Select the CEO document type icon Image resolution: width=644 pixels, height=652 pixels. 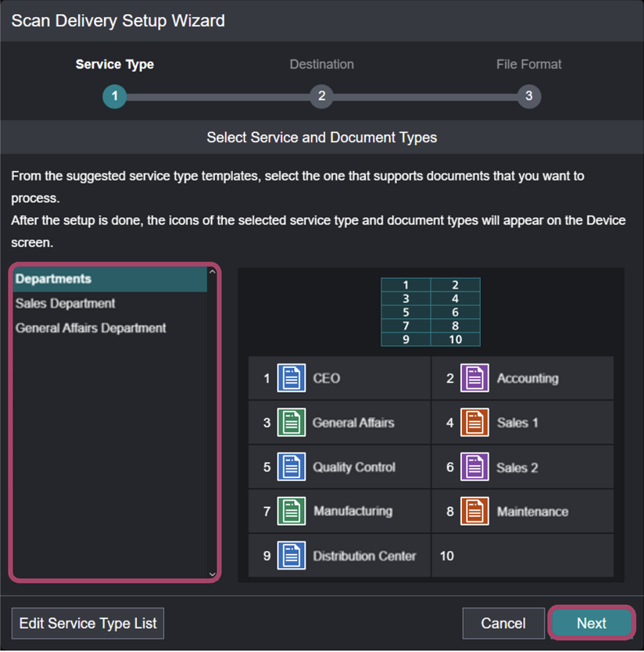click(292, 377)
